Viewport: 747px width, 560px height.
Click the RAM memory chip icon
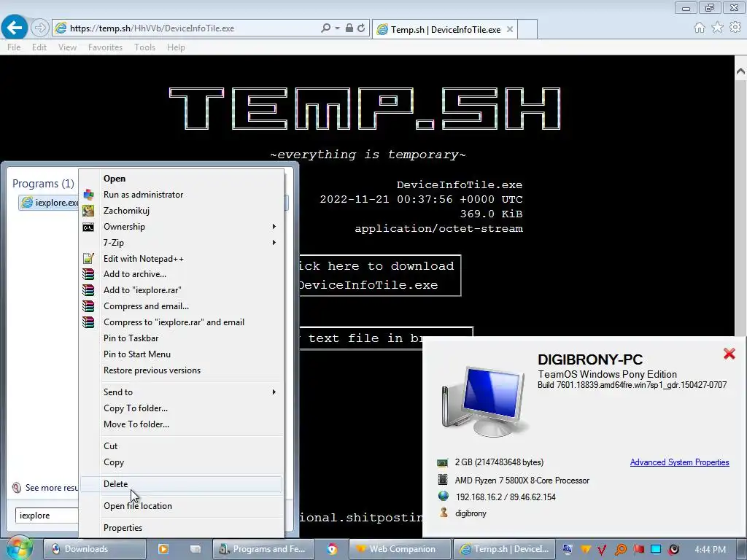coord(443,462)
